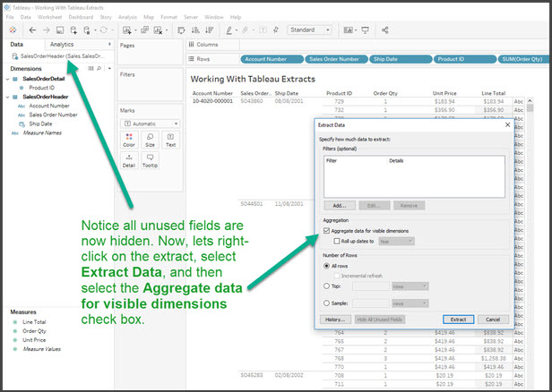Click the Color mark card icon
This screenshot has width=552, height=392.
[128, 139]
